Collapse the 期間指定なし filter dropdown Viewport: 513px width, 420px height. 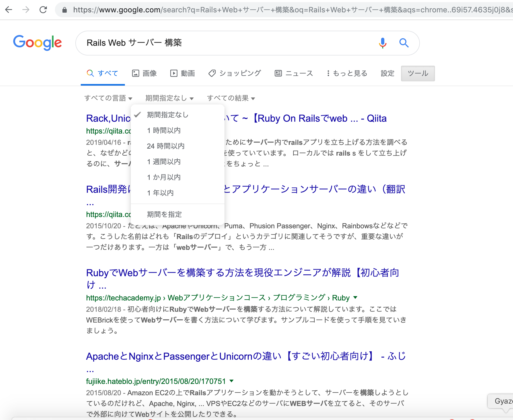(170, 98)
